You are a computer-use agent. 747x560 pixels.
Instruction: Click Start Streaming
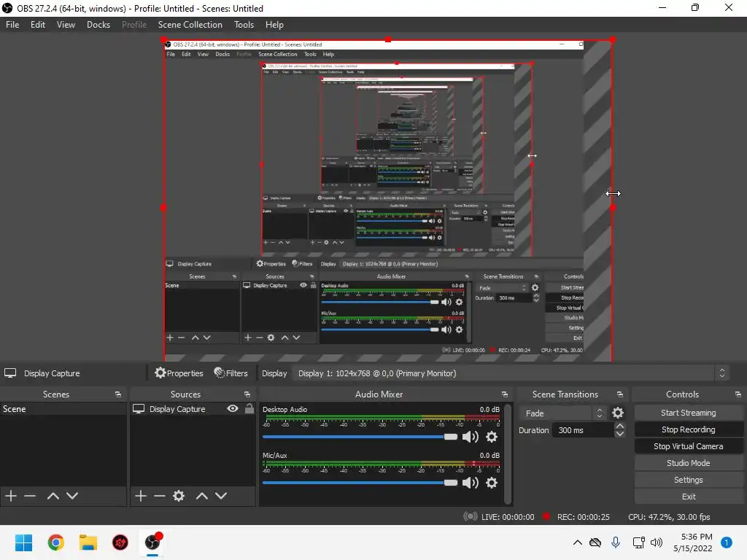coord(689,413)
